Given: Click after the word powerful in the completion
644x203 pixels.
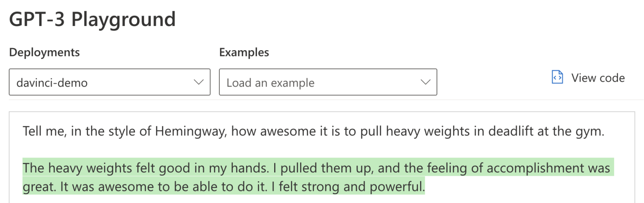Looking at the screenshot, I should coord(425,185).
